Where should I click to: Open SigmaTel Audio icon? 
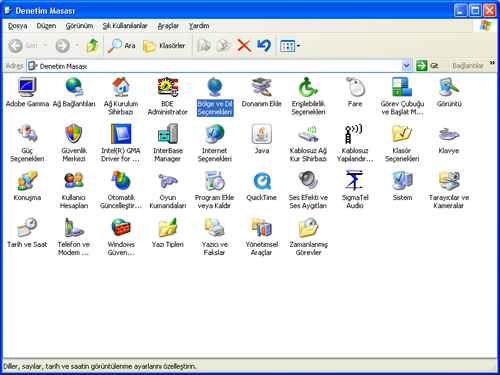tap(355, 190)
